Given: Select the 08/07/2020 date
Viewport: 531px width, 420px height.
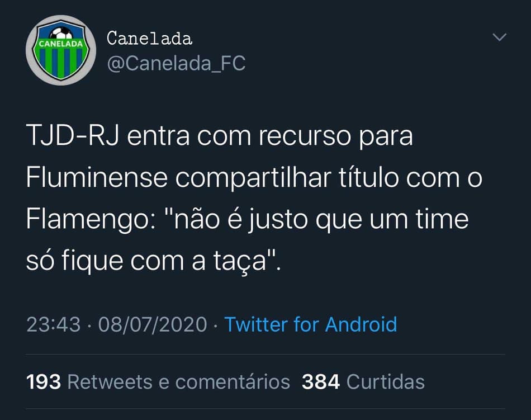Looking at the screenshot, I should pyautogui.click(x=153, y=324).
